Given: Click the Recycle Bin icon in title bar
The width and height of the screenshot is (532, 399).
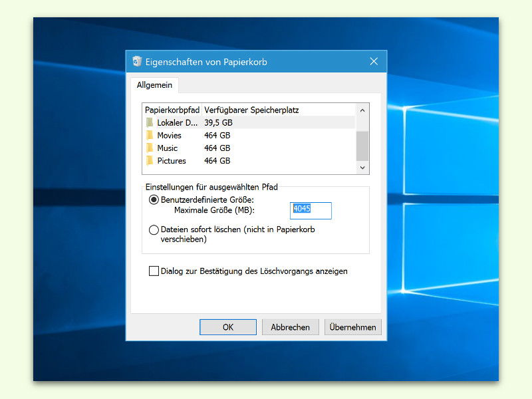Looking at the screenshot, I should click(x=137, y=61).
